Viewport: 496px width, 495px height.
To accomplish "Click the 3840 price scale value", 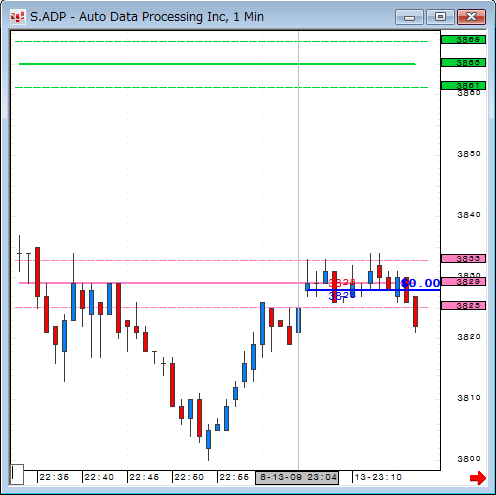I will pos(469,215).
